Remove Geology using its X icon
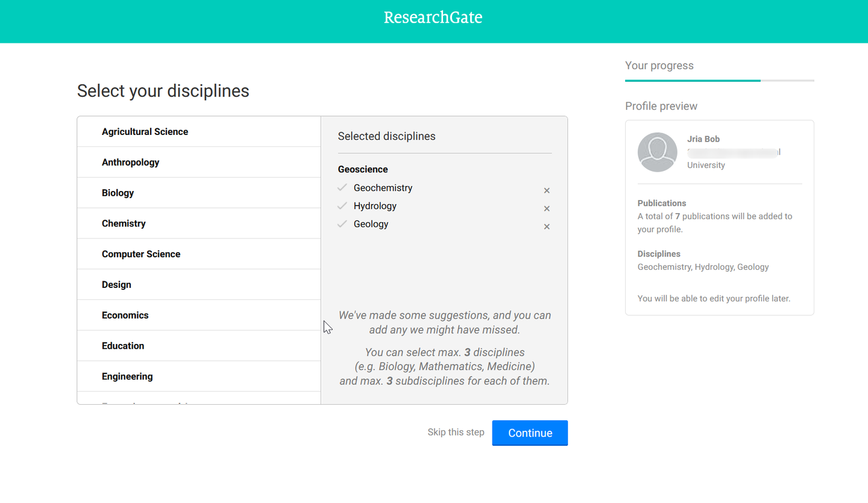Screen dimensions: 868x503 pyautogui.click(x=547, y=227)
